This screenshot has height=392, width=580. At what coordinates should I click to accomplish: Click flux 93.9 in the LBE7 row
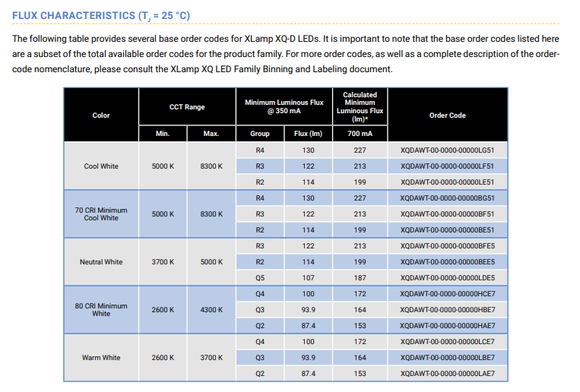(308, 358)
